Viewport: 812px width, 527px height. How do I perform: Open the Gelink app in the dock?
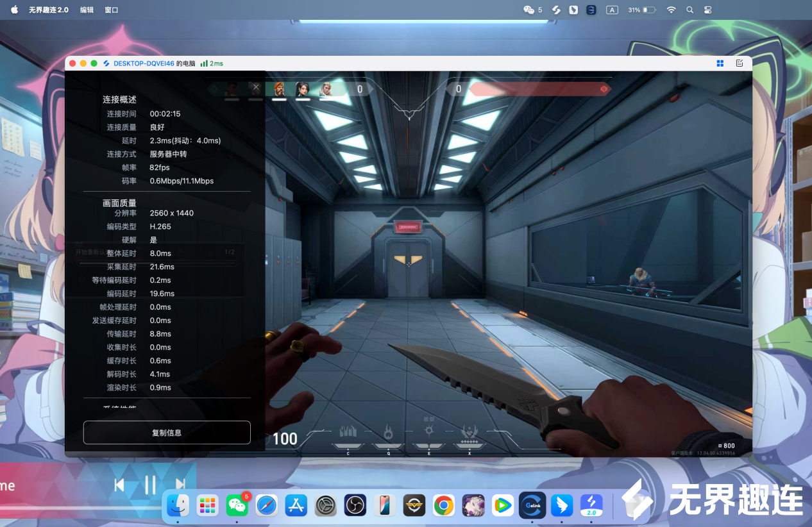pos(532,506)
